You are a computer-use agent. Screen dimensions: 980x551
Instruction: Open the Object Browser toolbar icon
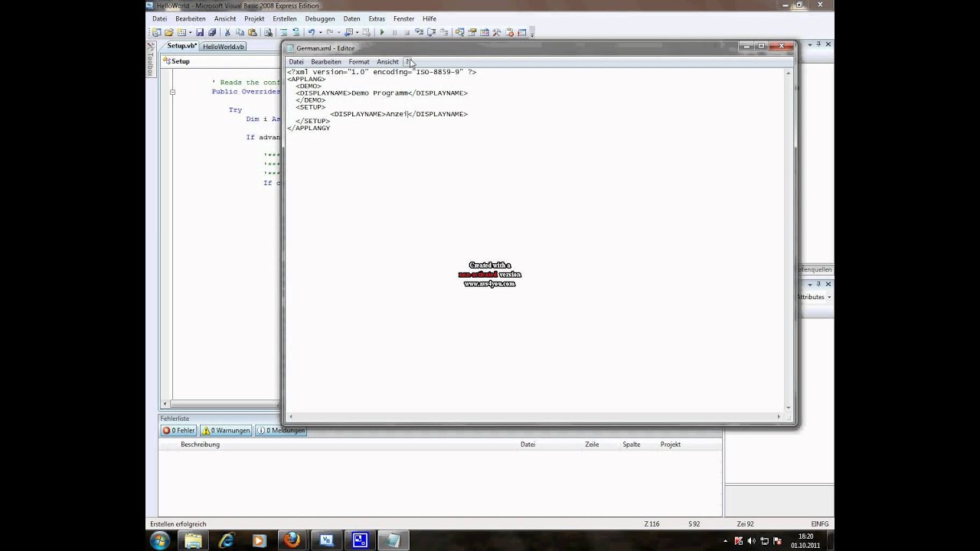tap(484, 32)
